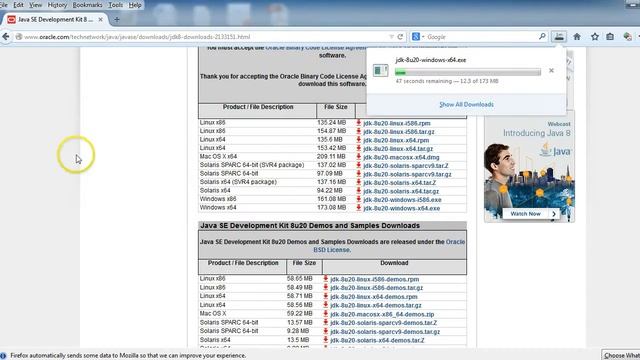Open URL bar history dropdown arrow
The width and height of the screenshot is (640, 360).
pyautogui.click(x=391, y=37)
